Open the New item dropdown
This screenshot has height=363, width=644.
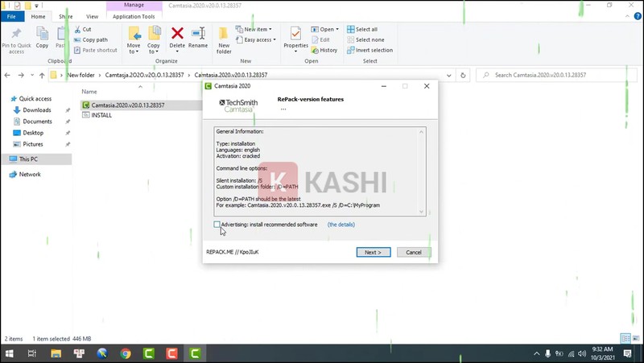[x=255, y=29]
